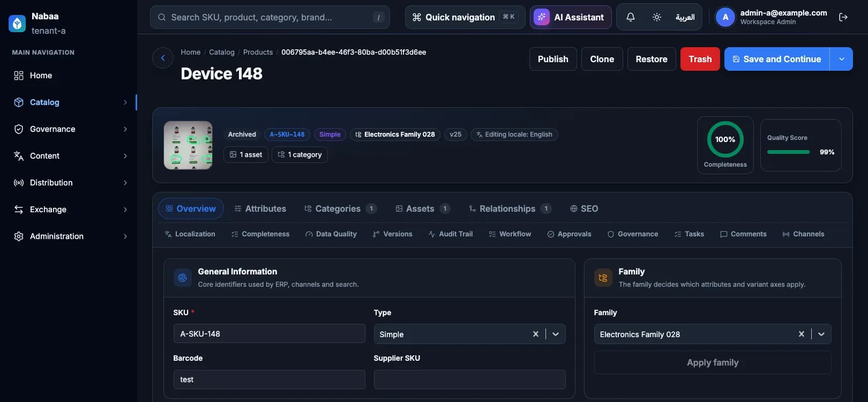Click the 1 asset chip
The width and height of the screenshot is (868, 402).
click(x=246, y=154)
